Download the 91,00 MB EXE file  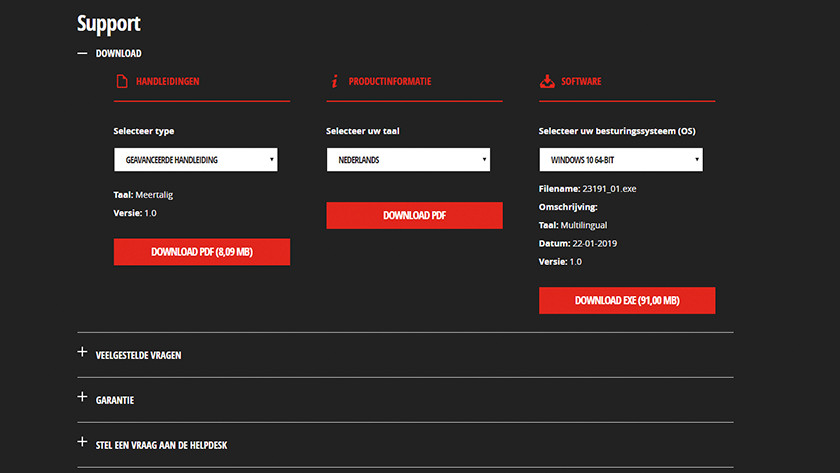[x=627, y=300]
